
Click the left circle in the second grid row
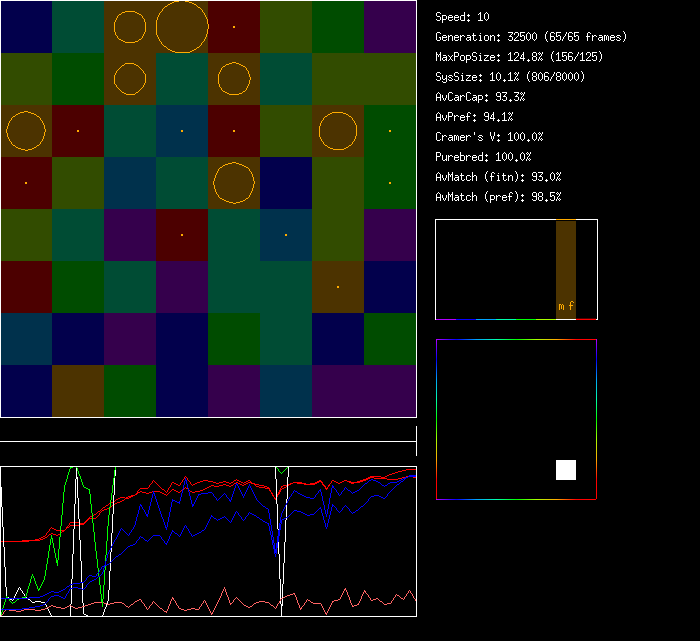pyautogui.click(x=130, y=78)
